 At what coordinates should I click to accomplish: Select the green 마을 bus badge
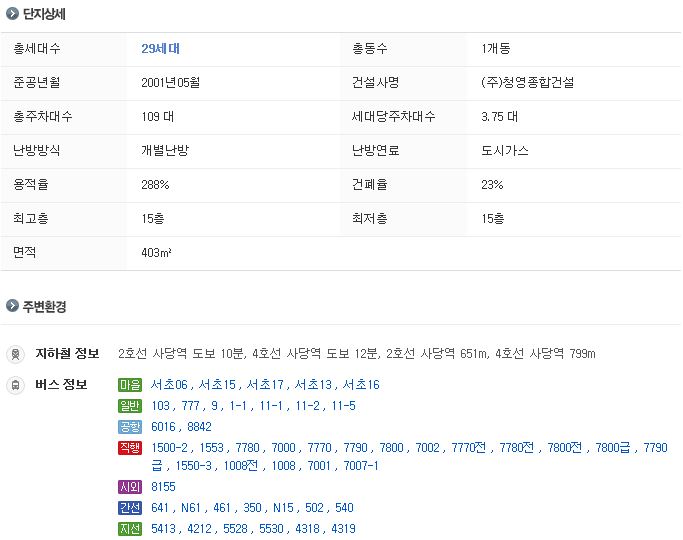click(x=130, y=385)
